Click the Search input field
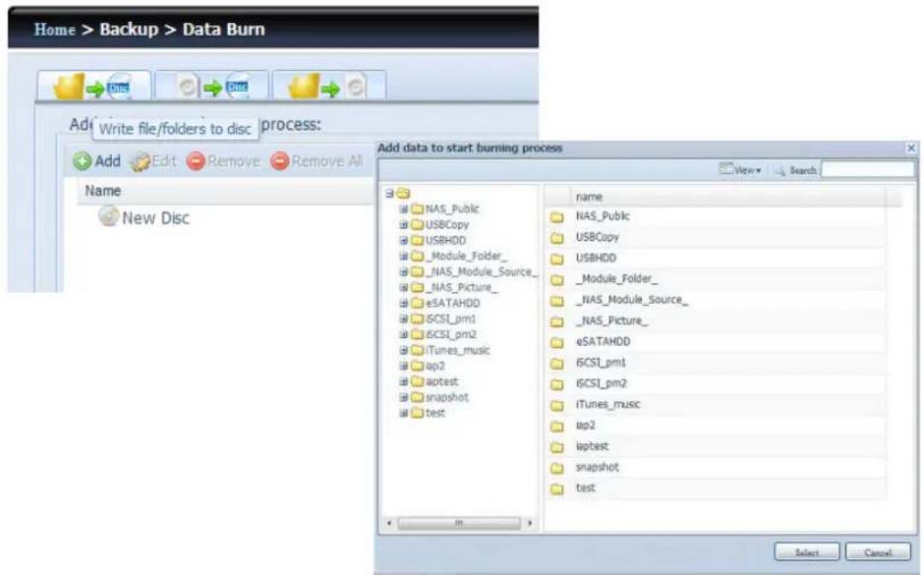924x575 pixels. click(x=866, y=170)
